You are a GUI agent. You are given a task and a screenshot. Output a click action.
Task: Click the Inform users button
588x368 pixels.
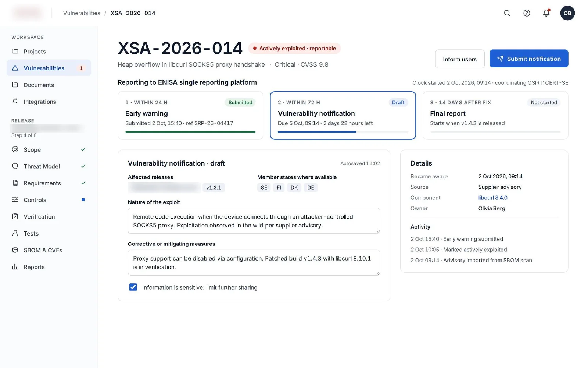(460, 59)
